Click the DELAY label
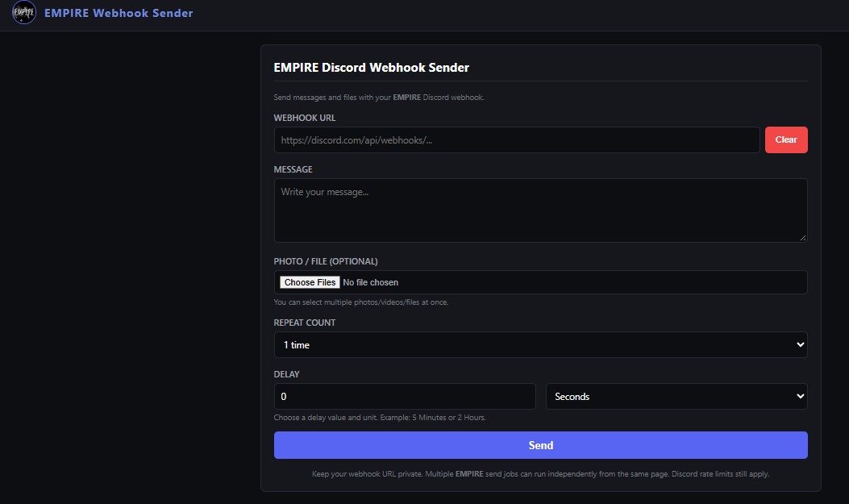This screenshot has height=504, width=849. 286,374
